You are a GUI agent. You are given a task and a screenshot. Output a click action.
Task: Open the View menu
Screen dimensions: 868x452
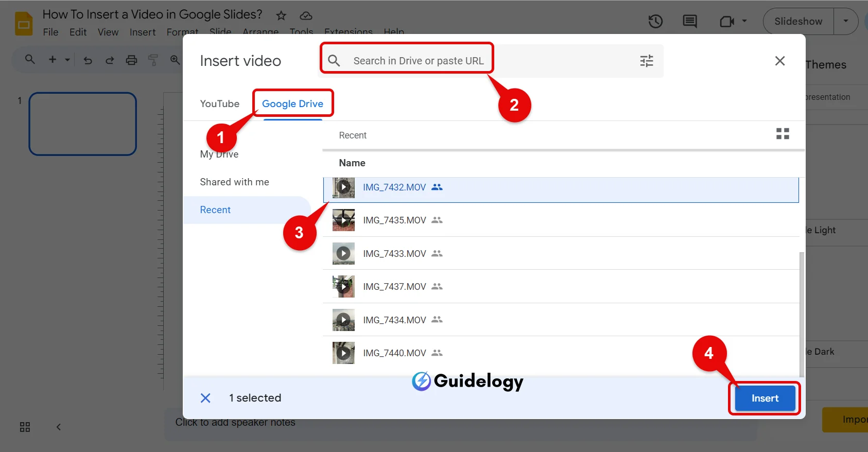click(108, 32)
